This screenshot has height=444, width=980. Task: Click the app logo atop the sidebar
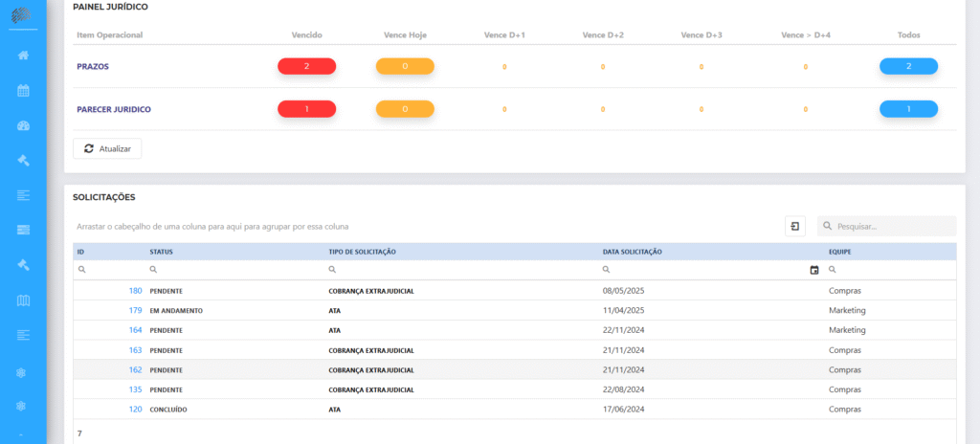[x=23, y=14]
